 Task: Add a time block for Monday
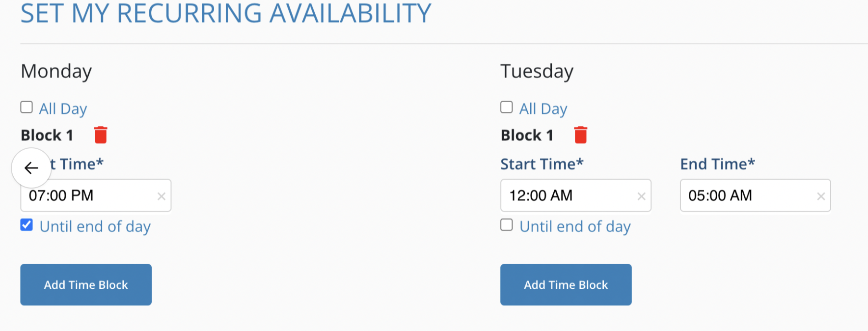click(86, 285)
